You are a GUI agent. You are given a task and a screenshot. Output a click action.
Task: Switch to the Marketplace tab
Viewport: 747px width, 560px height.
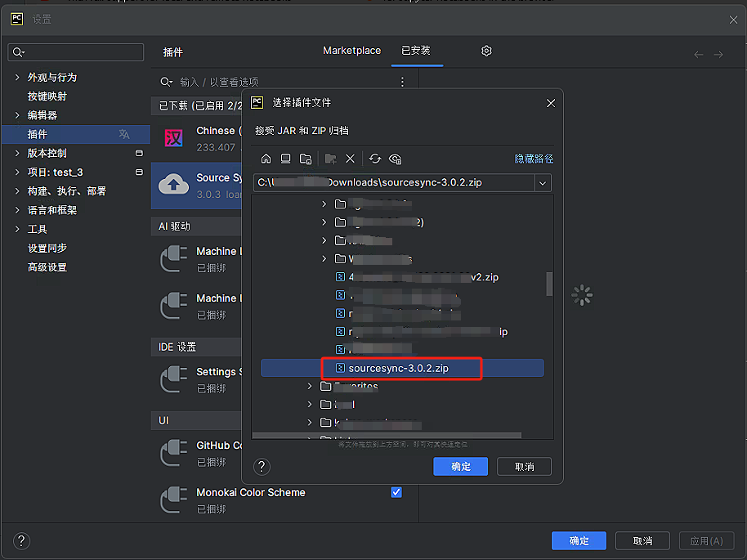pyautogui.click(x=352, y=51)
